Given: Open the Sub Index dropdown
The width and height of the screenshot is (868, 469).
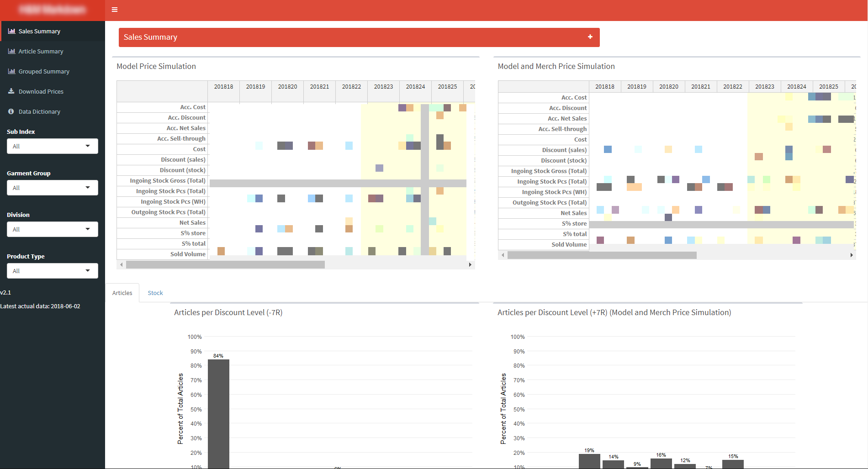Looking at the screenshot, I should pos(53,146).
